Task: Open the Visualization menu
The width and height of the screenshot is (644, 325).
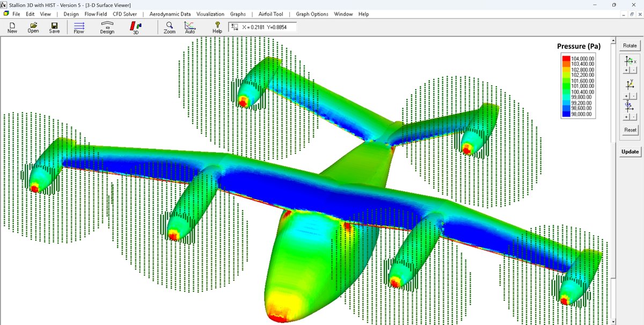Action: coord(210,14)
